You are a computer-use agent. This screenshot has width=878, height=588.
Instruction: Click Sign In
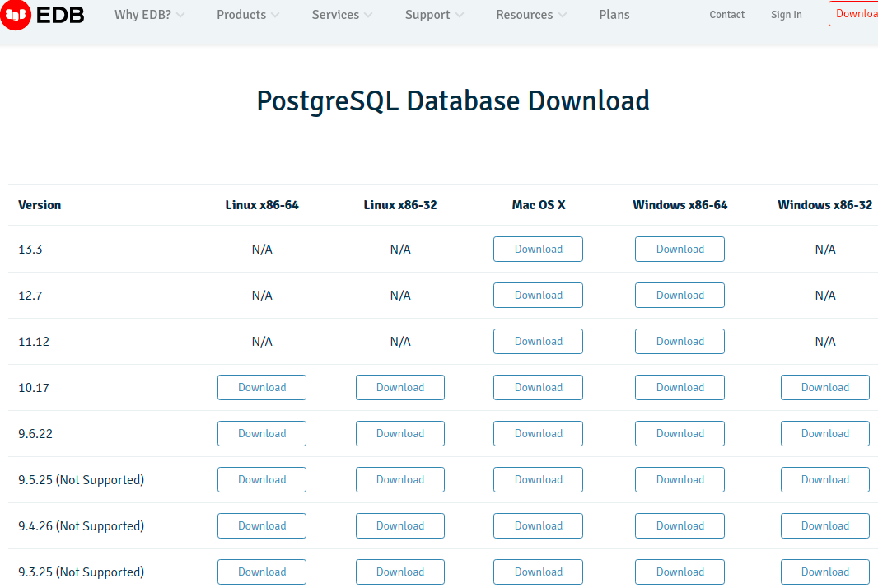[787, 15]
